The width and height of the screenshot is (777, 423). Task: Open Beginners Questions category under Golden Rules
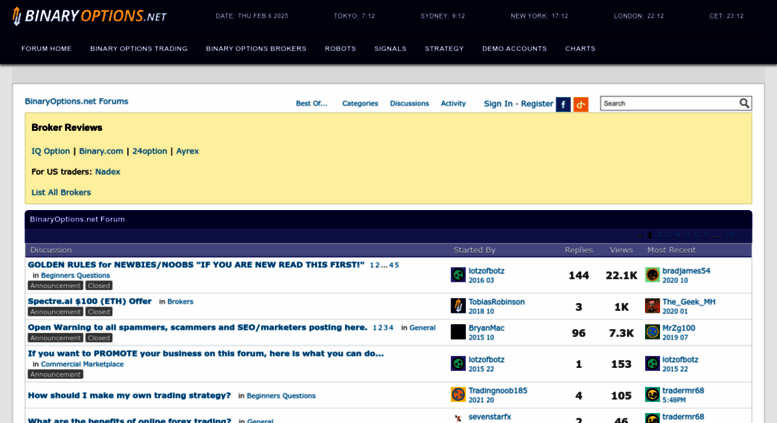pyautogui.click(x=75, y=275)
